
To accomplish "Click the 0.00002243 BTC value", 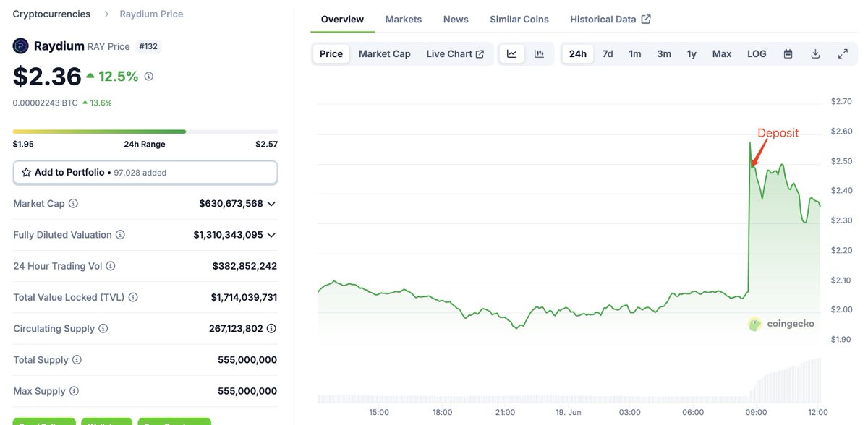I will point(45,103).
